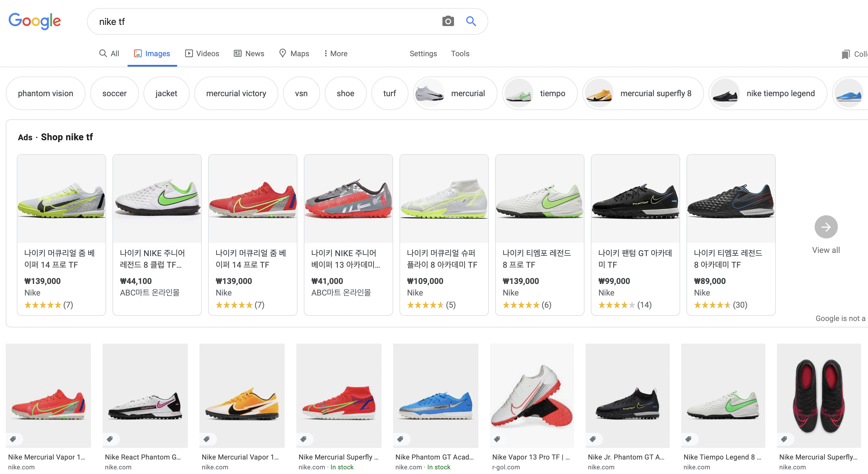Open the Settings menu
The image size is (868, 474).
coord(423,54)
